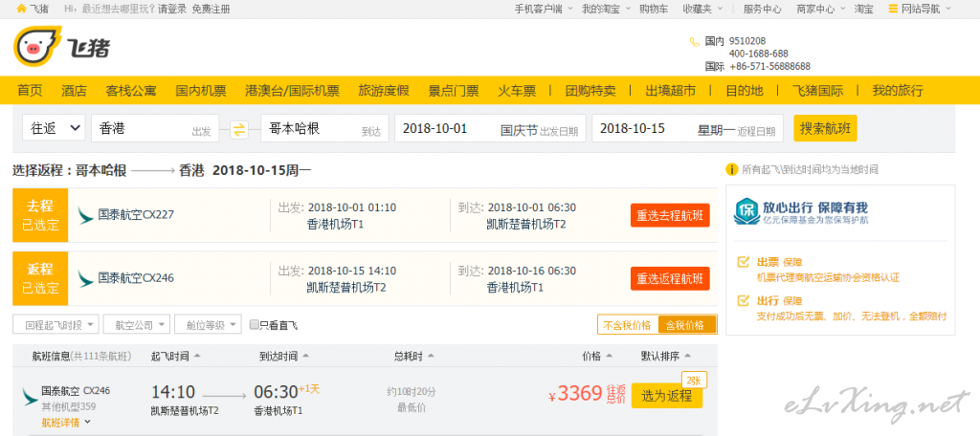Viewport: 980px width, 436px height.
Task: Click Cathay Pacific logo in 返程 selected row
Action: tap(85, 278)
